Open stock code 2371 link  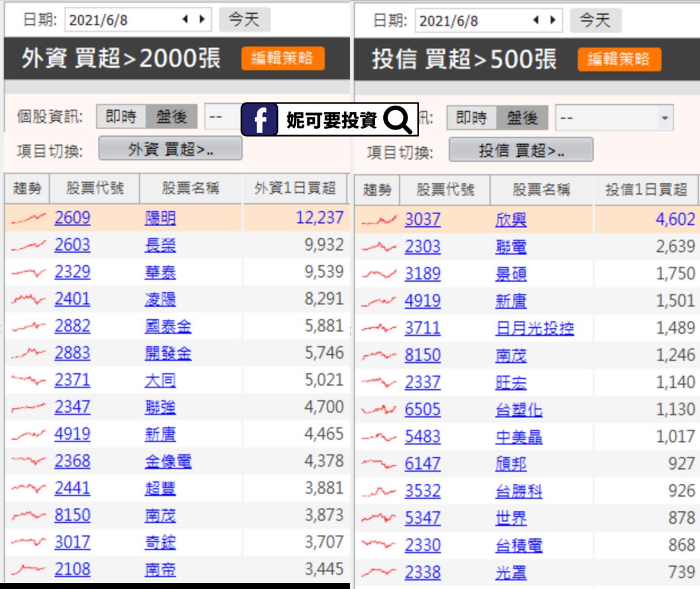[x=72, y=380]
